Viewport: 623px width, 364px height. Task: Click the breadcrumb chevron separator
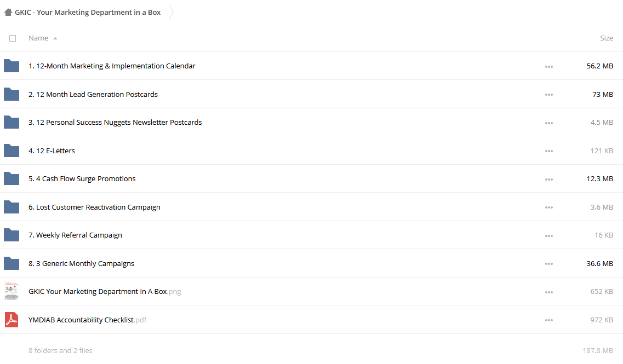click(172, 12)
